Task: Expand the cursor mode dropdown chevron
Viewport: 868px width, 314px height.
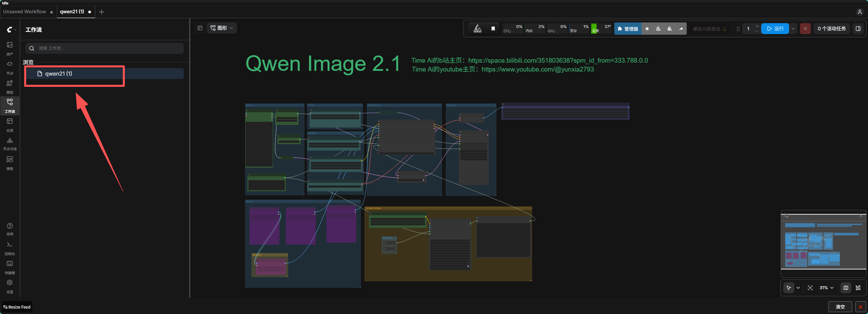Action: (798, 288)
